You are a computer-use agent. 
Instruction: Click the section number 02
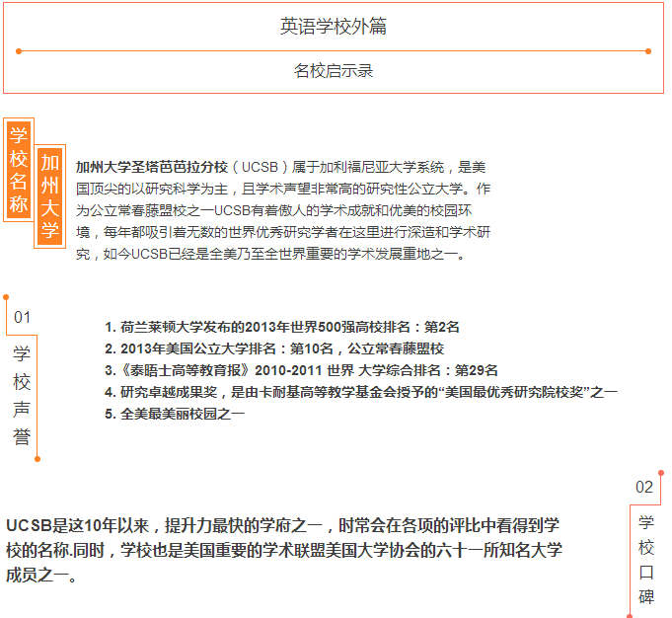(x=644, y=488)
